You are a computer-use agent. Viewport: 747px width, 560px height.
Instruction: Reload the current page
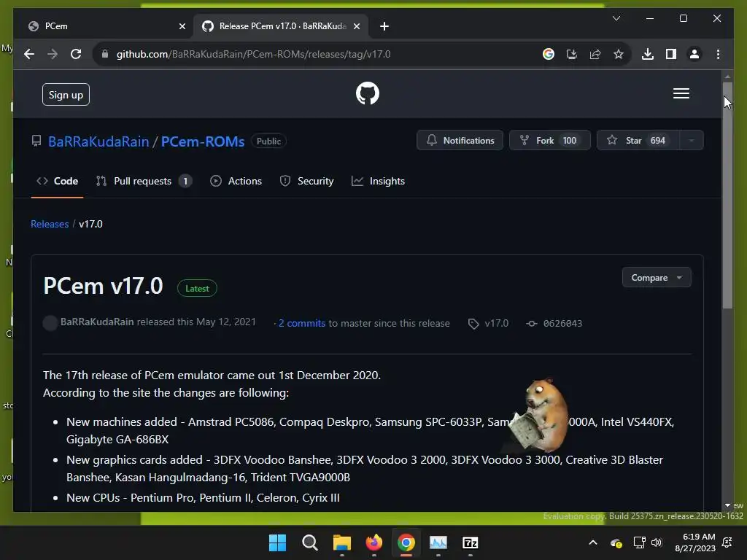click(76, 54)
